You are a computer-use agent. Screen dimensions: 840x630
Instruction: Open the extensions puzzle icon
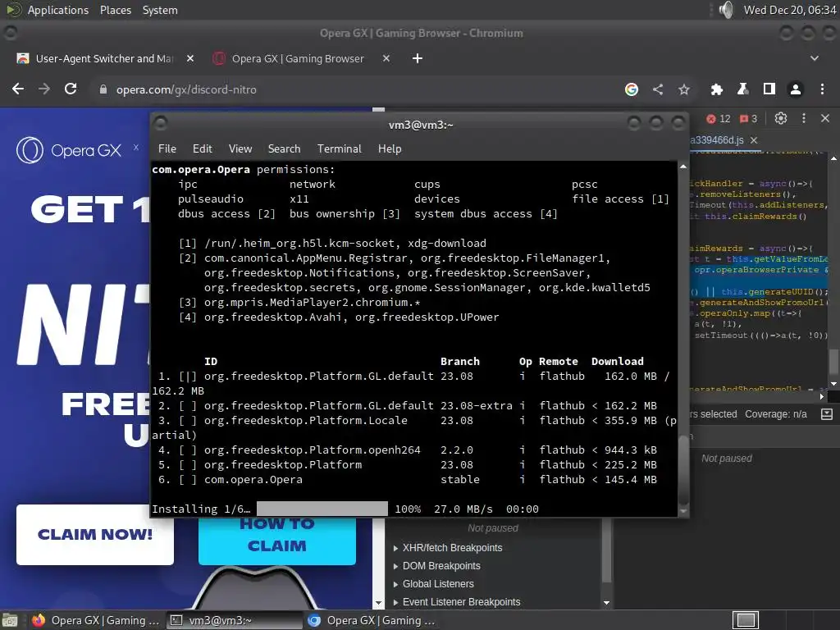[717, 89]
